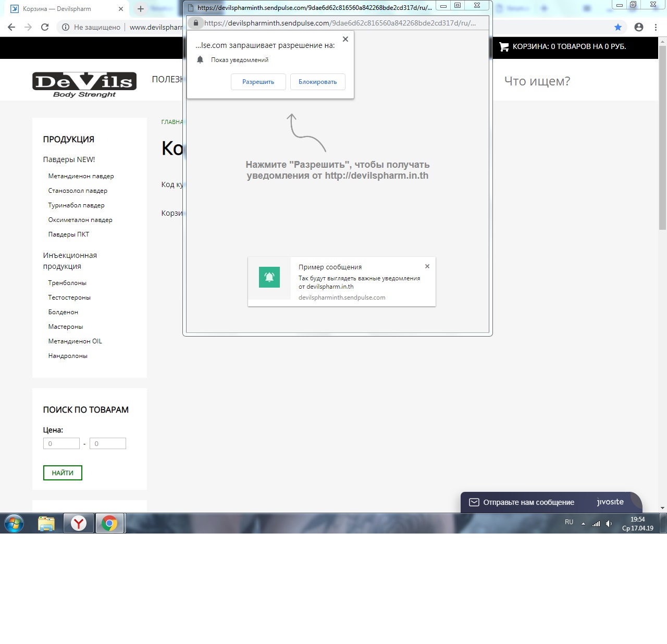Click the popup window's URL text
The width and height of the screenshot is (667, 644).
(340, 23)
